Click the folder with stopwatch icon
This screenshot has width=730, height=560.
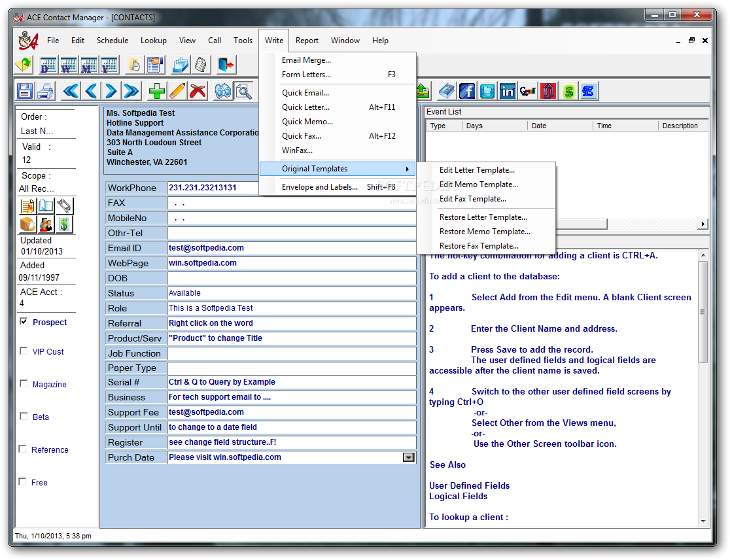[135, 65]
